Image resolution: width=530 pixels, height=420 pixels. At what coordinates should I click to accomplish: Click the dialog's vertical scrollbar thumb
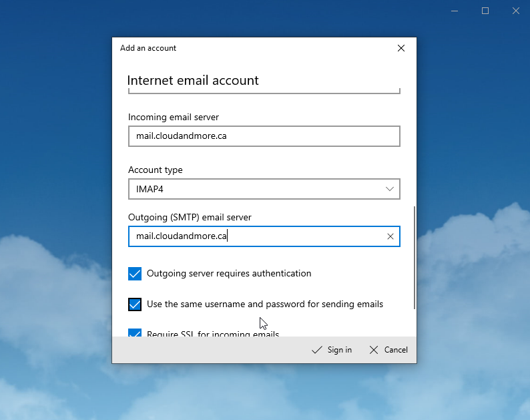pyautogui.click(x=415, y=258)
